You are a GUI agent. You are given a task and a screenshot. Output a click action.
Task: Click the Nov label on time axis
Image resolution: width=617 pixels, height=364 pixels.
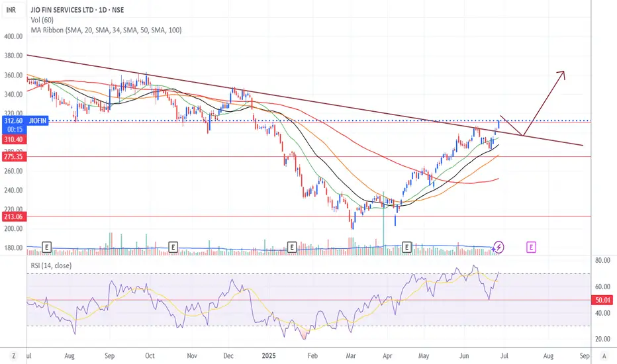(191, 356)
